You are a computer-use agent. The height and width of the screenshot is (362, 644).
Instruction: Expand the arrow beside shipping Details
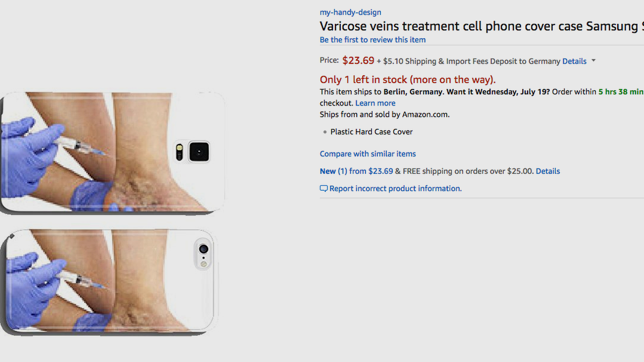coord(593,61)
